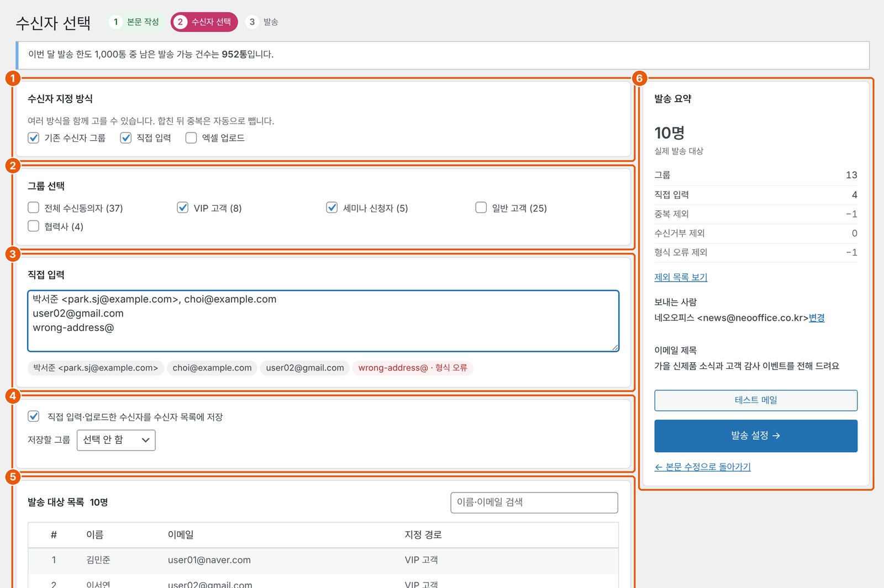
Task: Click the choi@example.com chip
Action: 212,368
